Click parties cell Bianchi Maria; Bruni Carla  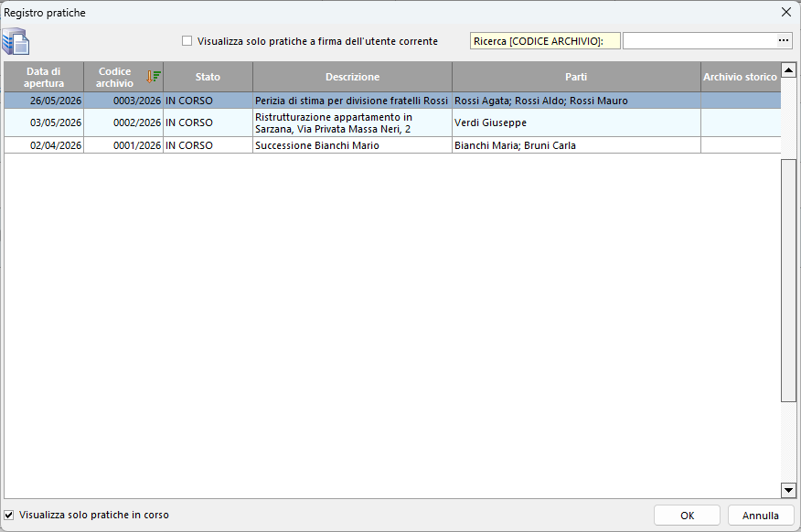click(x=576, y=145)
